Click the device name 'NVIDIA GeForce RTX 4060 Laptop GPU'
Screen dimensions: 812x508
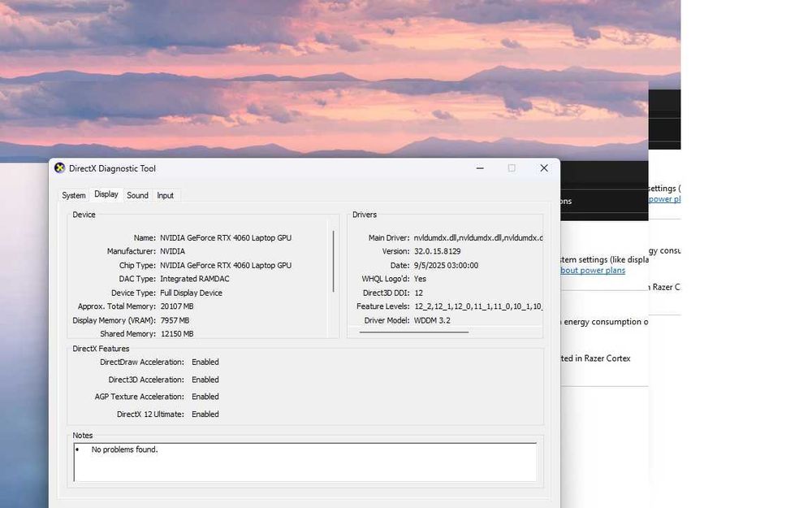pyautogui.click(x=226, y=238)
